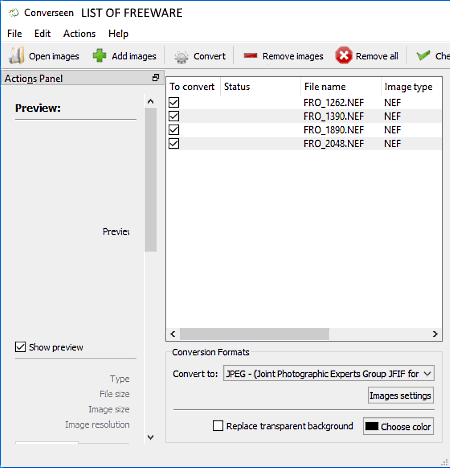Enable Replace transparent background checkbox
Screen dimensions: 450x468
point(218,425)
